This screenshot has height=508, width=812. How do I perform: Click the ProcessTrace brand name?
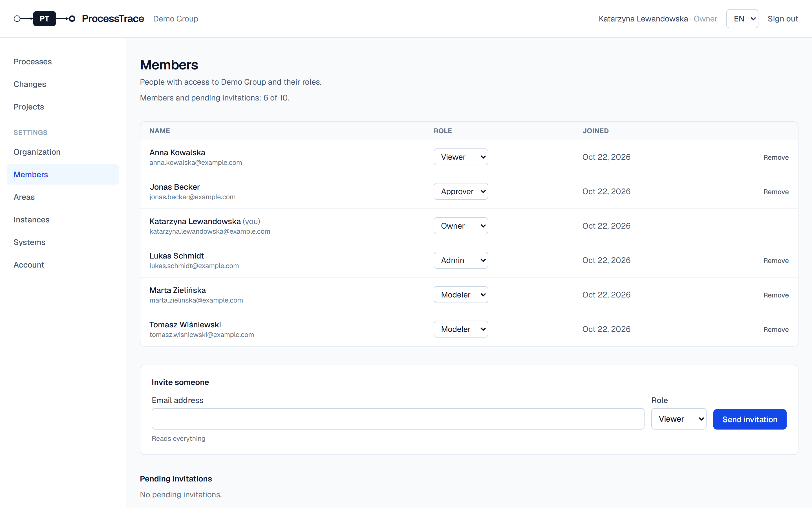tap(113, 18)
